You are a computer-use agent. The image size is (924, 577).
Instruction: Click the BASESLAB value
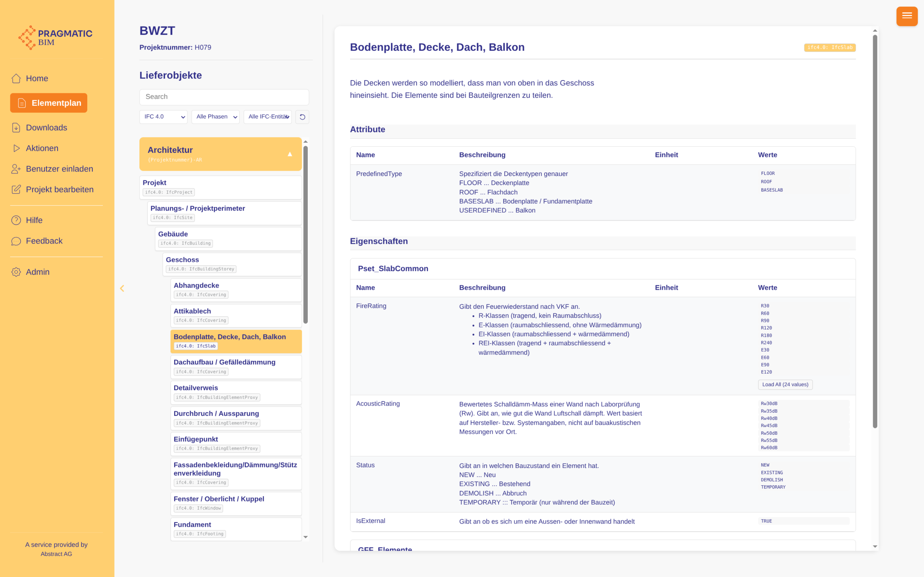click(772, 190)
